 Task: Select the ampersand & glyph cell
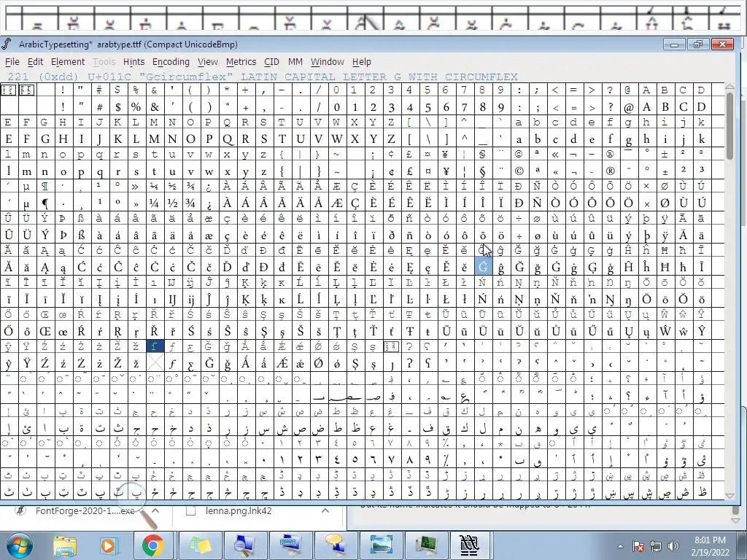point(154,106)
